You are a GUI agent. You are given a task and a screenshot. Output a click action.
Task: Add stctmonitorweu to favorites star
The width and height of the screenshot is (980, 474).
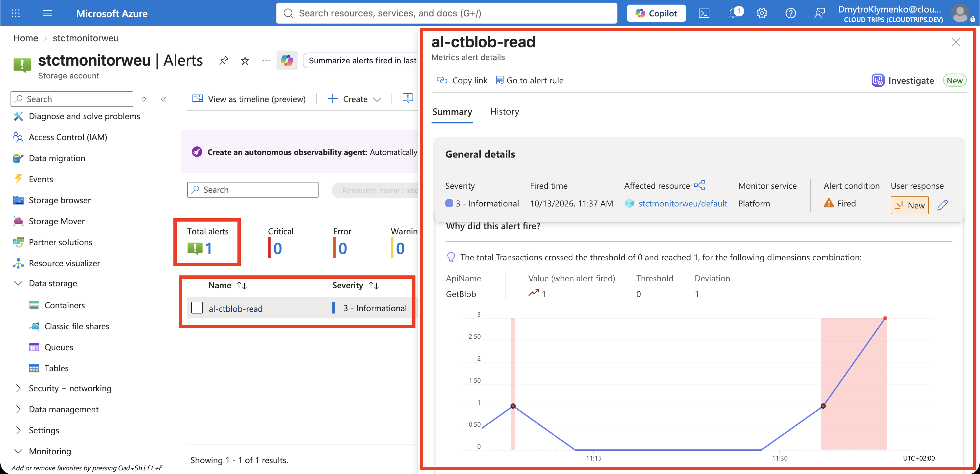pos(245,60)
